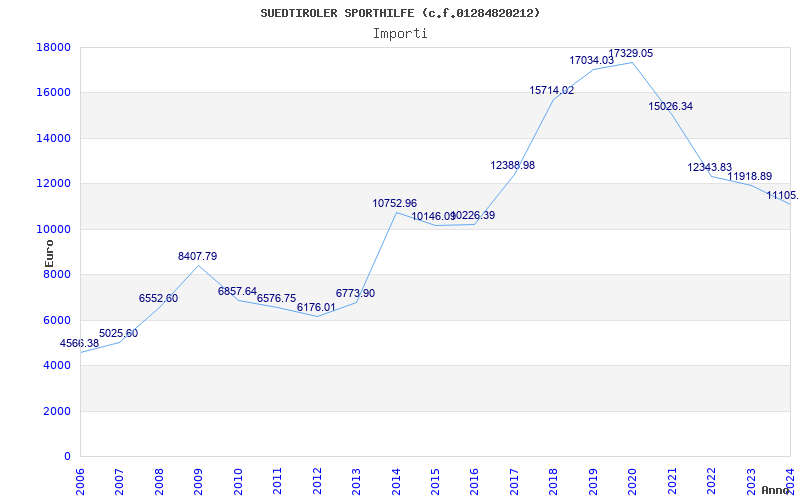
Task: Click the y-axis value 10000
Action: pyautogui.click(x=54, y=229)
